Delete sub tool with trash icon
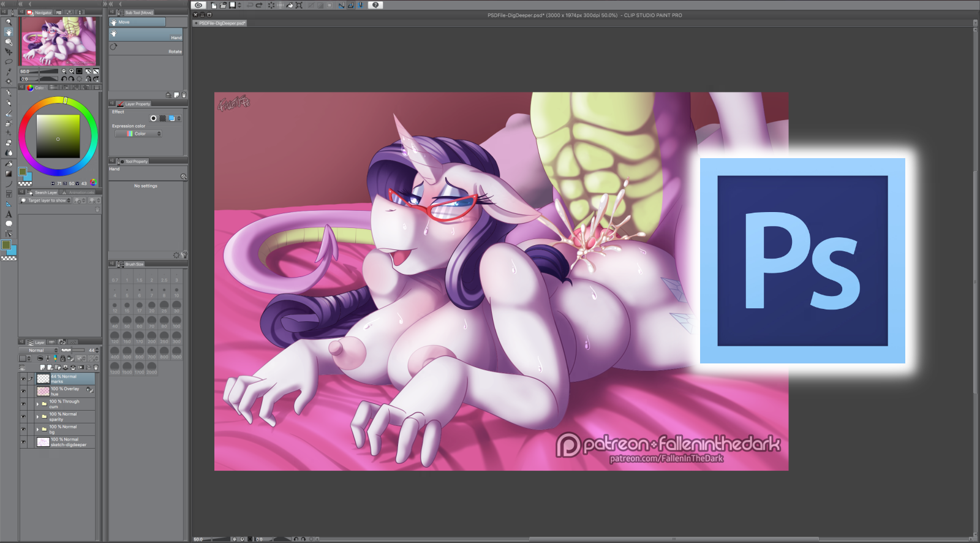Screen dimensions: 980x543 pos(184,95)
